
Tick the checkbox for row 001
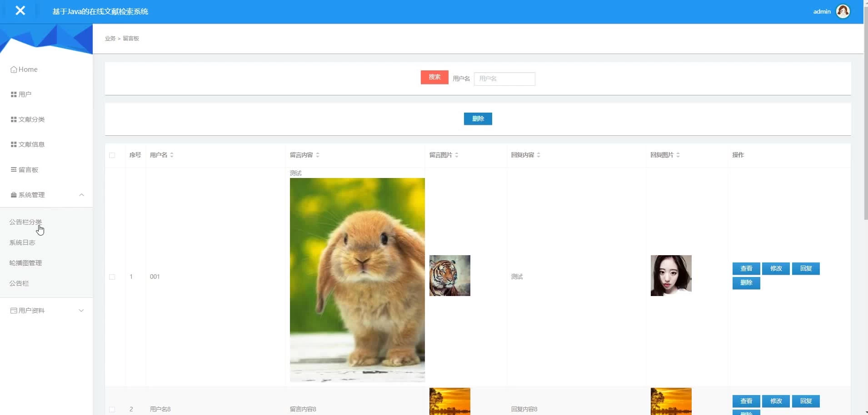coord(112,277)
